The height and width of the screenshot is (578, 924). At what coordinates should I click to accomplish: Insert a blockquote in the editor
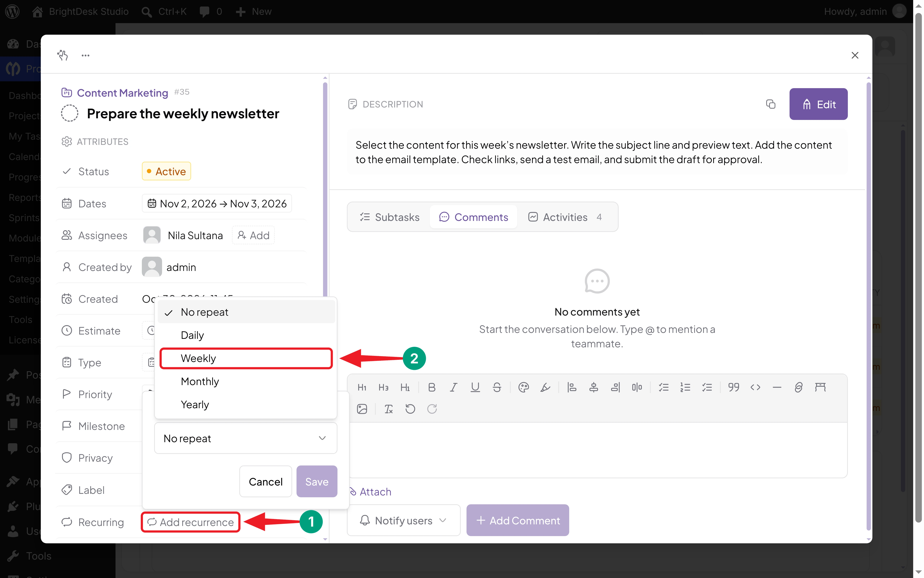tap(733, 387)
